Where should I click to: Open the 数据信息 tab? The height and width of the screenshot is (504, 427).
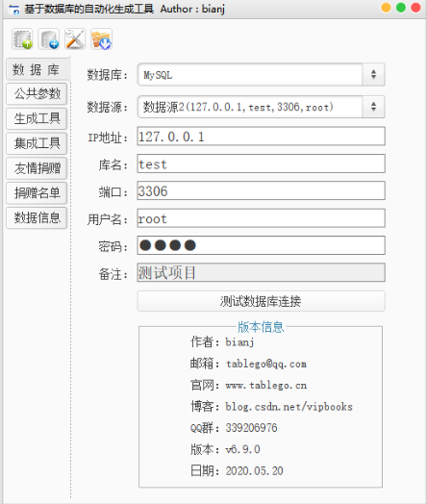click(37, 217)
